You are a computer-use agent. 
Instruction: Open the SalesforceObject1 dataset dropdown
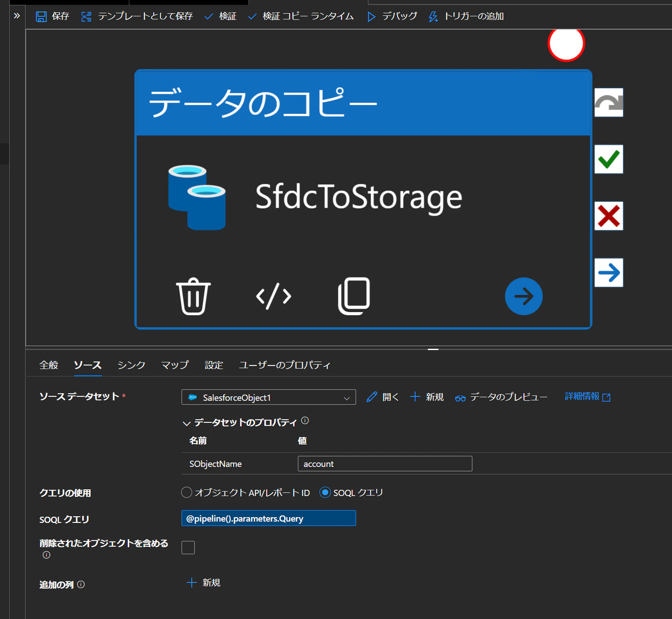(x=269, y=397)
